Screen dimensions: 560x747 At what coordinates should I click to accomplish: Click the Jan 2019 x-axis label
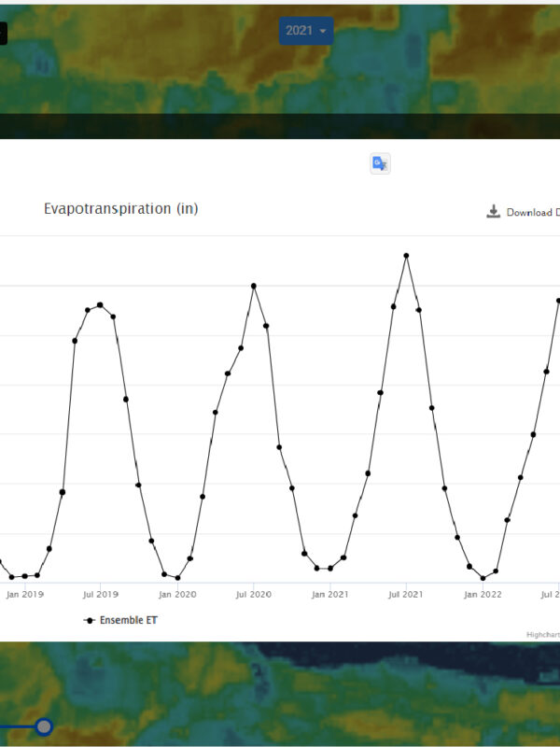(25, 594)
